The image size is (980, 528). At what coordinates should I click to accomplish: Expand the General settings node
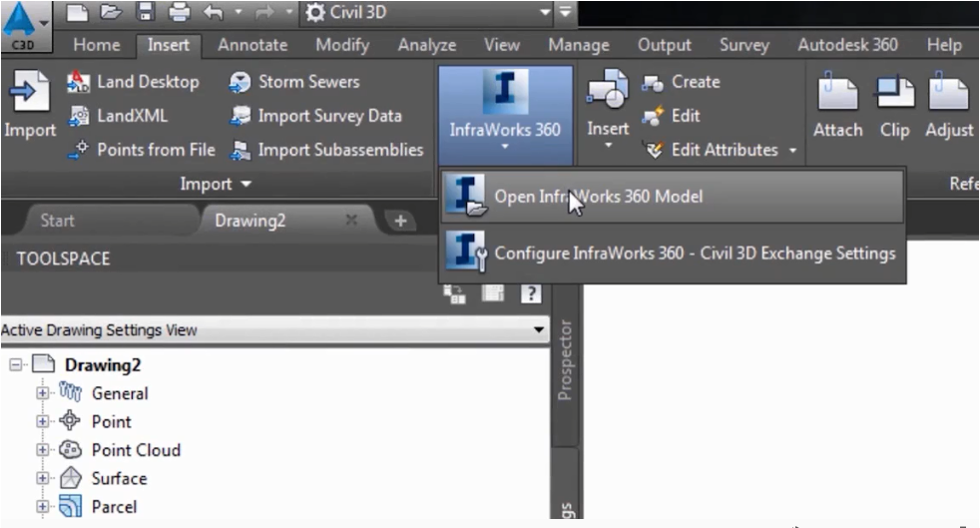[x=42, y=393]
